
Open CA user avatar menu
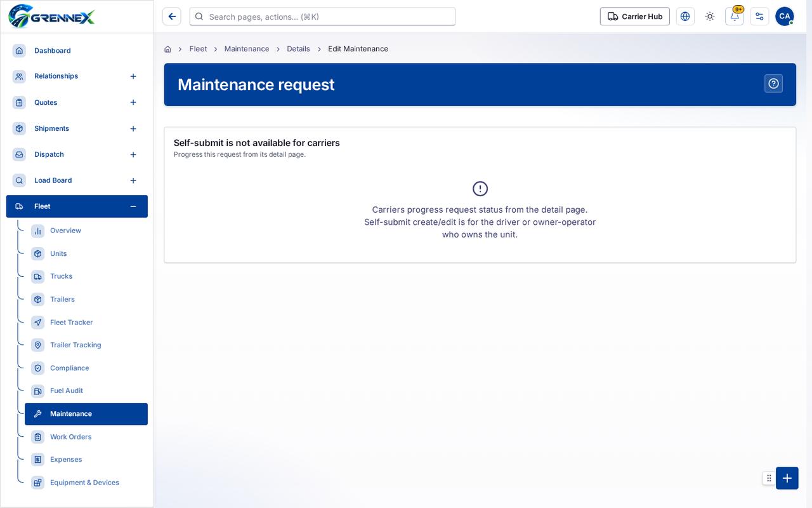[785, 17]
